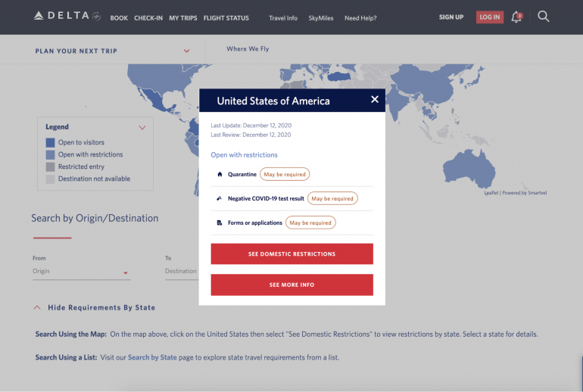Click the Destination input field
This screenshot has height=392, width=583.
[181, 272]
